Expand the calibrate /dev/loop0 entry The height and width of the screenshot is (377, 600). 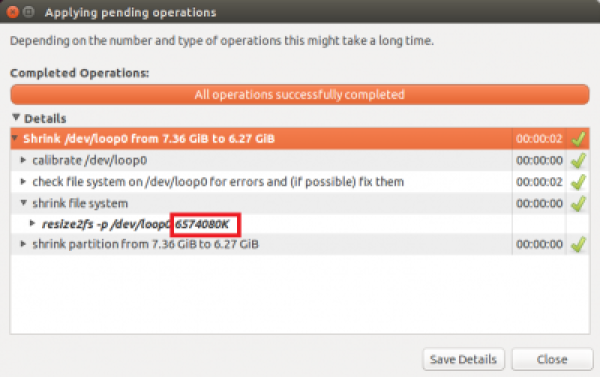23,160
